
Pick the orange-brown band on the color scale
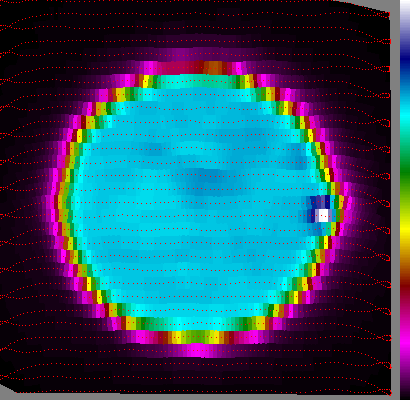coord(405,258)
